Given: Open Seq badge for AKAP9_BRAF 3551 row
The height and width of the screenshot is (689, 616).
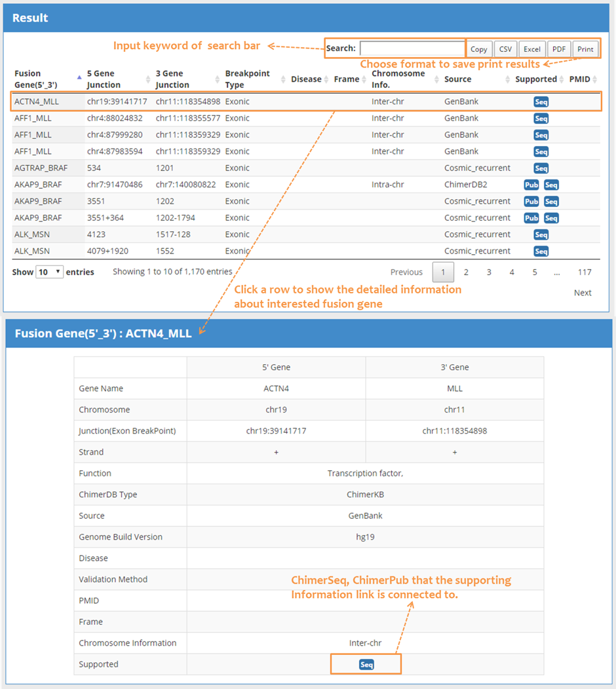Looking at the screenshot, I should click(551, 202).
